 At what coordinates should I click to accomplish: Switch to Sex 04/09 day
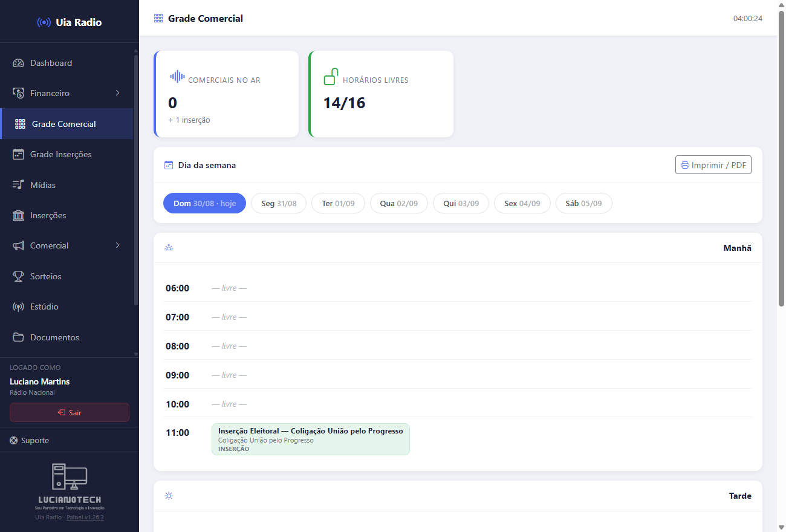pyautogui.click(x=522, y=203)
